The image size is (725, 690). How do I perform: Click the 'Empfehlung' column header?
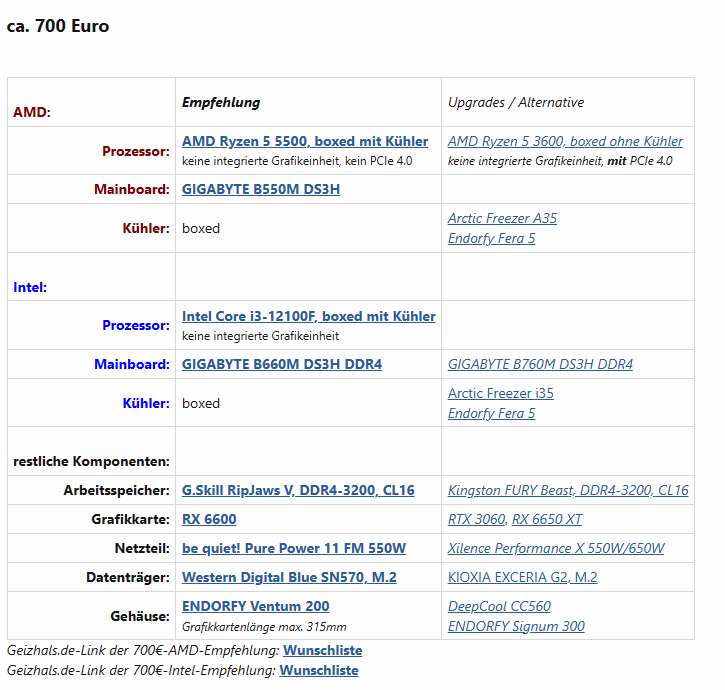click(221, 102)
